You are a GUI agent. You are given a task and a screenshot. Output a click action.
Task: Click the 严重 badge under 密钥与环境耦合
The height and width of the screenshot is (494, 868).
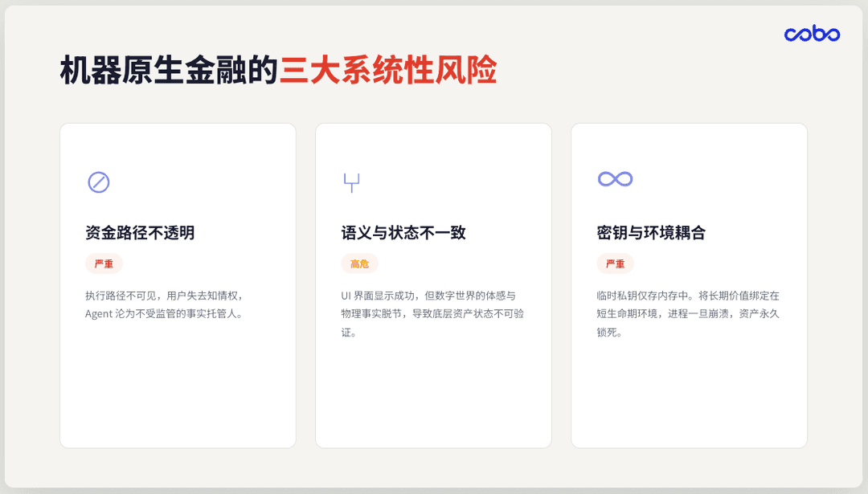click(x=615, y=263)
